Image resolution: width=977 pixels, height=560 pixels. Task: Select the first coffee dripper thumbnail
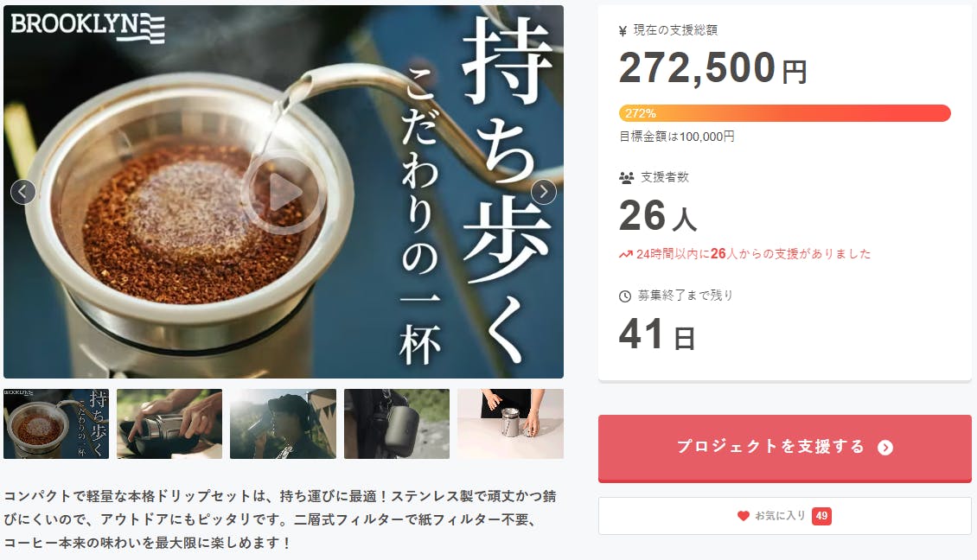coord(56,423)
